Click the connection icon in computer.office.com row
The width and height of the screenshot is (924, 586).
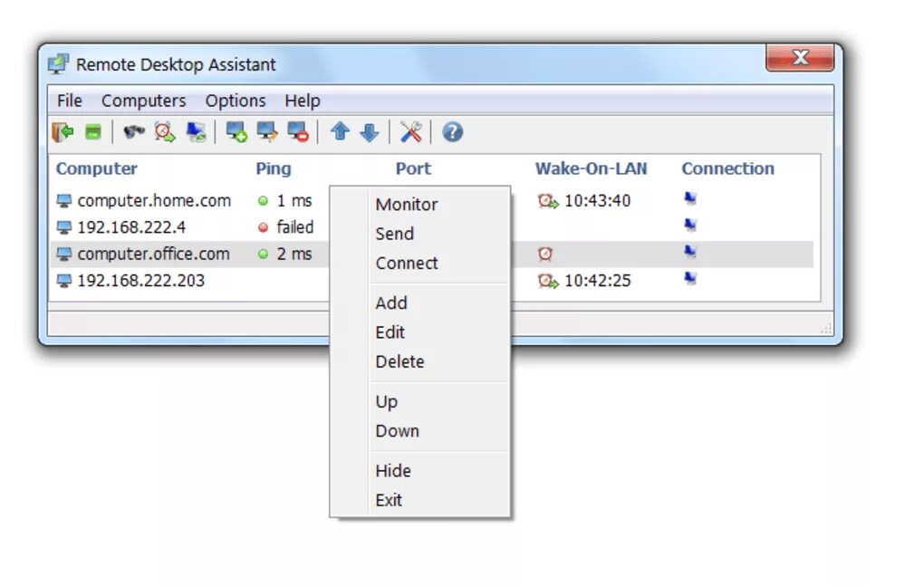click(690, 252)
